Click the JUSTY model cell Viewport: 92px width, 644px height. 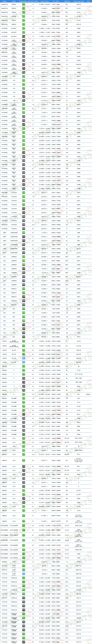[x=14, y=562]
